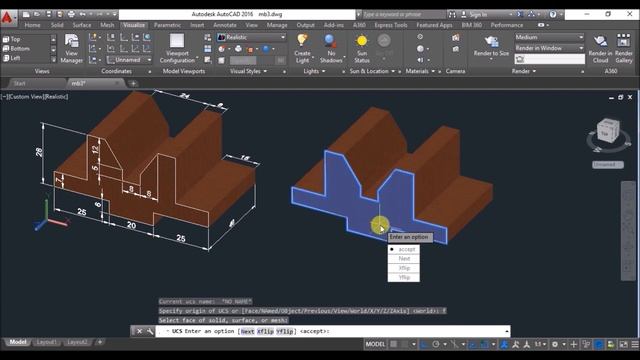Expand the Visual Styles panel
640x360 pixels.
pyautogui.click(x=248, y=71)
